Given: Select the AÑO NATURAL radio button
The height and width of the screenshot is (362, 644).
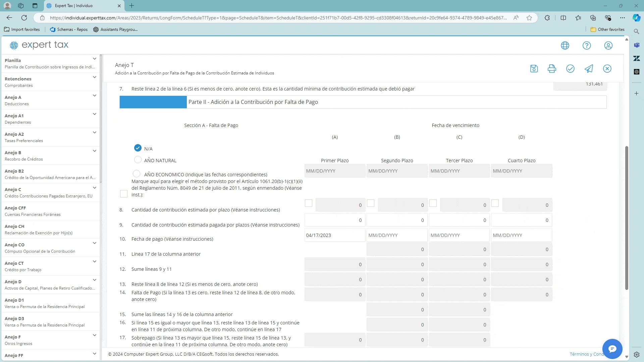Looking at the screenshot, I should (x=138, y=160).
